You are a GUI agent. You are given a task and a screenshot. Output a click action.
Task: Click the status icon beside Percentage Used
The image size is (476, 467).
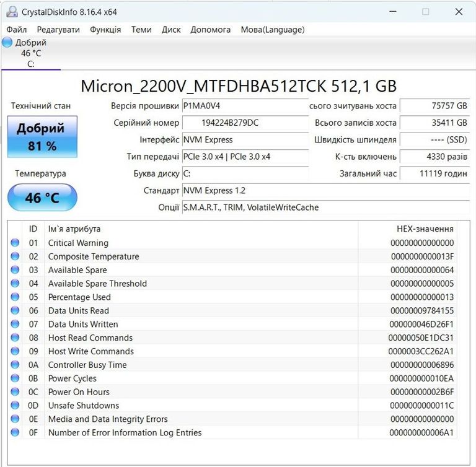[15, 297]
